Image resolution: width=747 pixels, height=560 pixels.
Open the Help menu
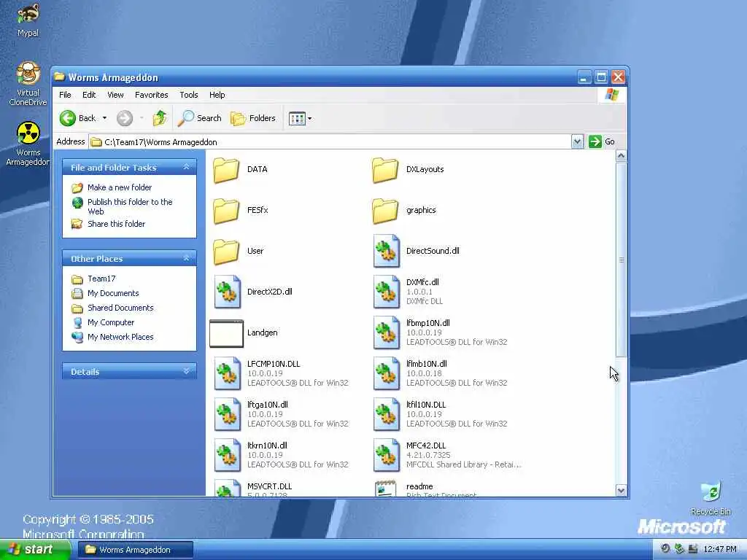217,95
